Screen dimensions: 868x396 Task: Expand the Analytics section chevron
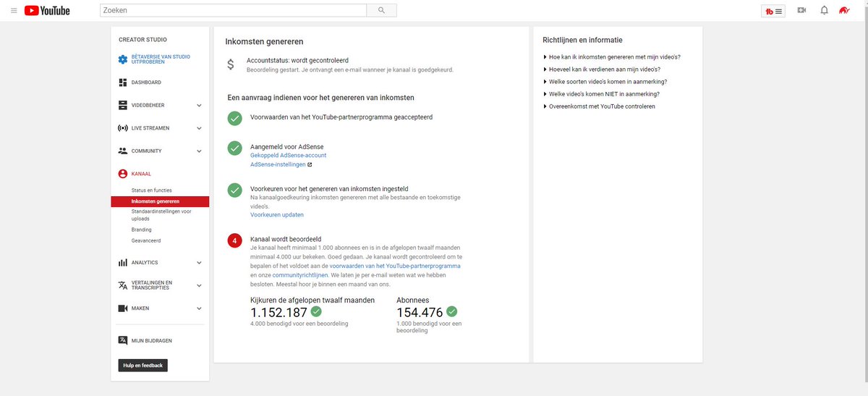tap(199, 263)
